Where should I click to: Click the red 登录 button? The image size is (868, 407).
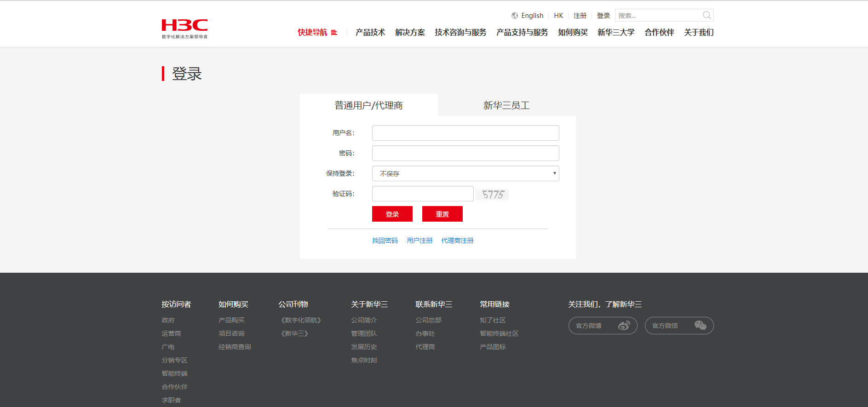[x=392, y=214]
